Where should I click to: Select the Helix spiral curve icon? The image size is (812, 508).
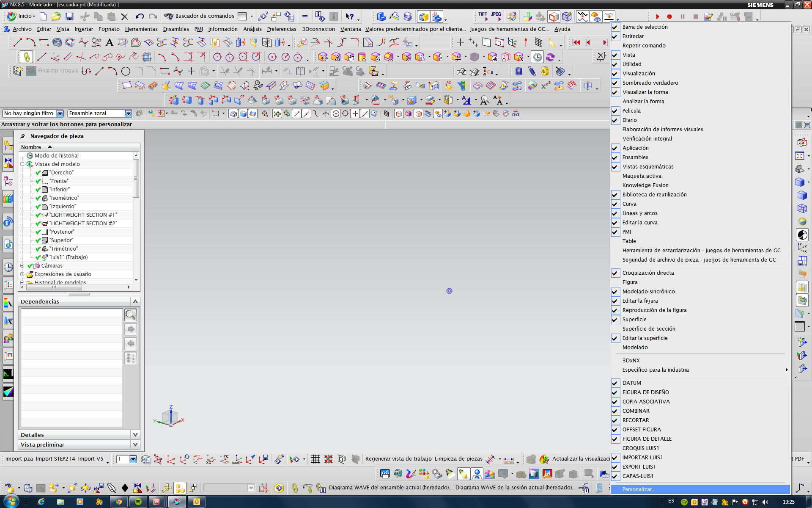pos(57,42)
